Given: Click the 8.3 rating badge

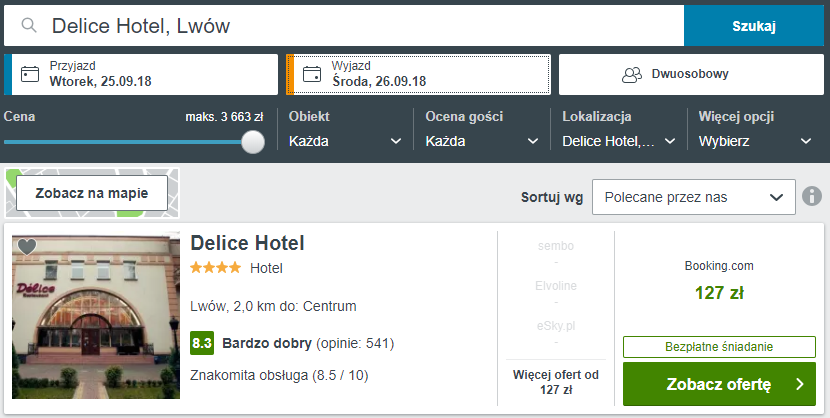Looking at the screenshot, I should point(202,343).
